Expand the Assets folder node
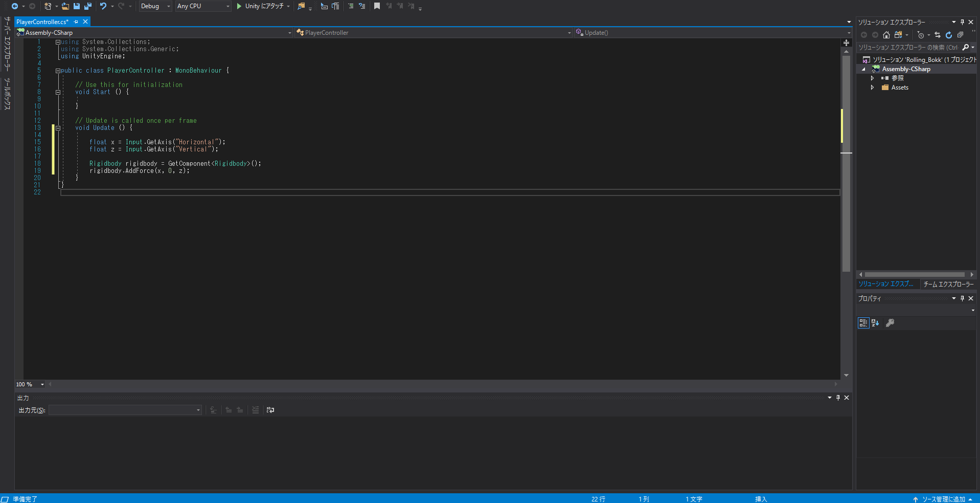 point(872,88)
